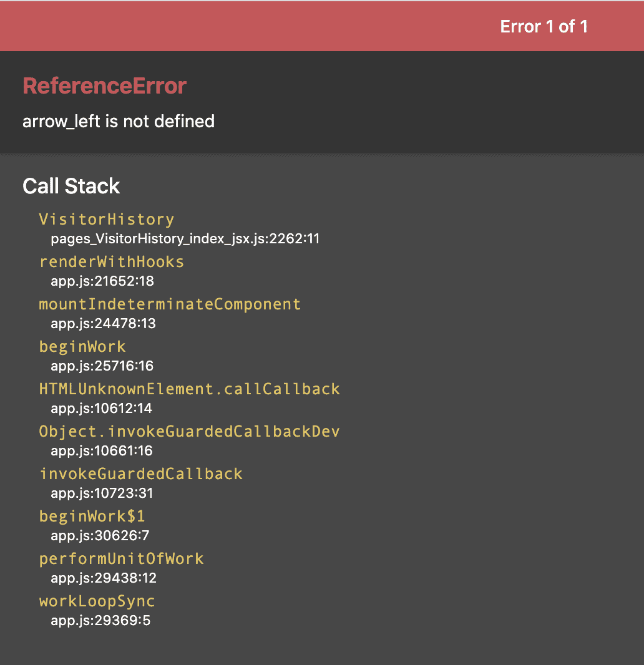Click the ReferenceError title text
644x665 pixels.
tap(104, 86)
